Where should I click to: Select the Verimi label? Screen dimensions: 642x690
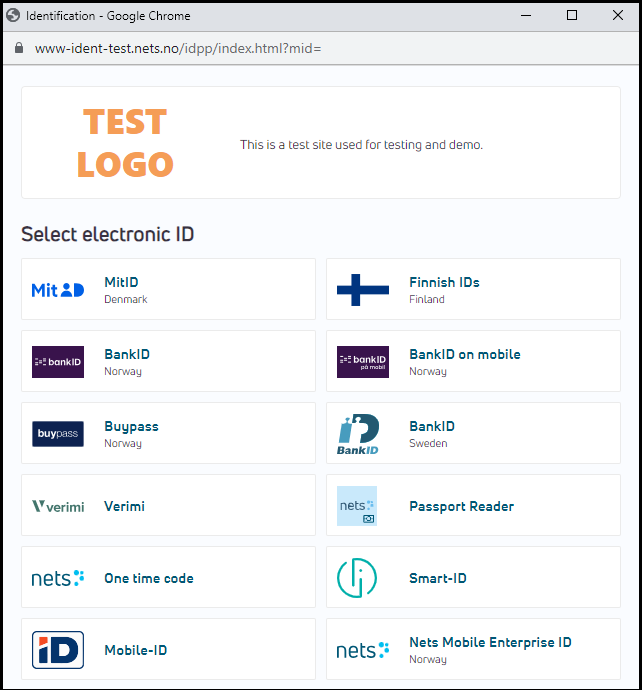tap(124, 506)
